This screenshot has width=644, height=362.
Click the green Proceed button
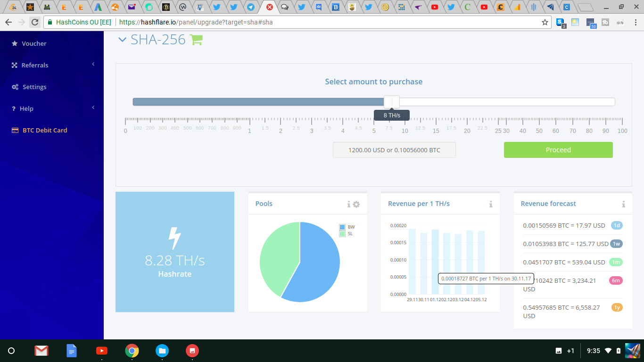[x=558, y=150]
